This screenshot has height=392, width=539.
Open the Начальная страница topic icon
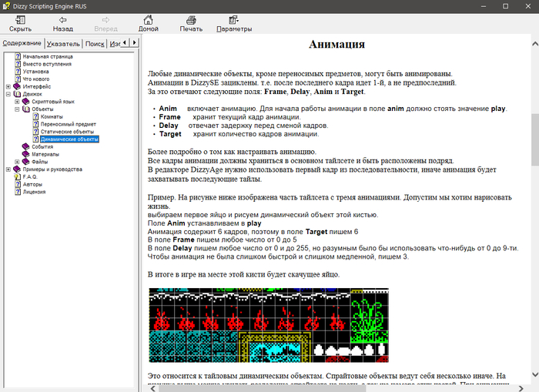(18, 56)
